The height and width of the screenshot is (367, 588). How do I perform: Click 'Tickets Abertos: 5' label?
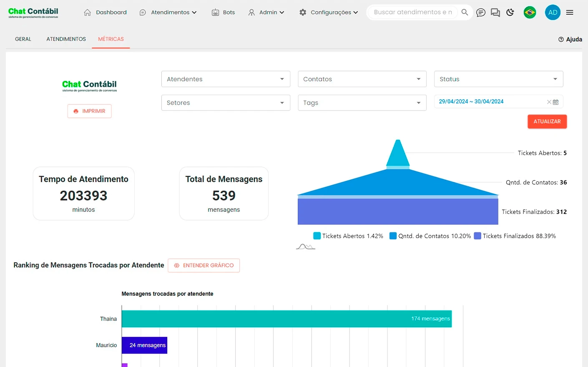click(542, 153)
